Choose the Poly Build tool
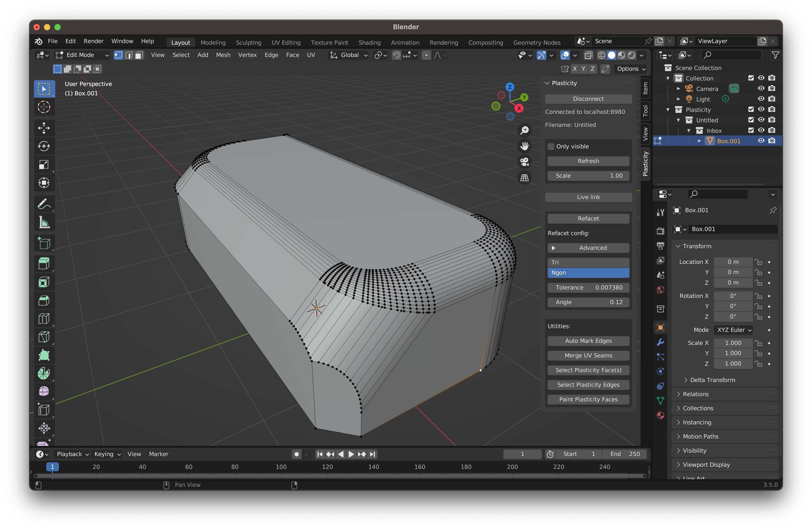The width and height of the screenshot is (812, 529). 44,355
